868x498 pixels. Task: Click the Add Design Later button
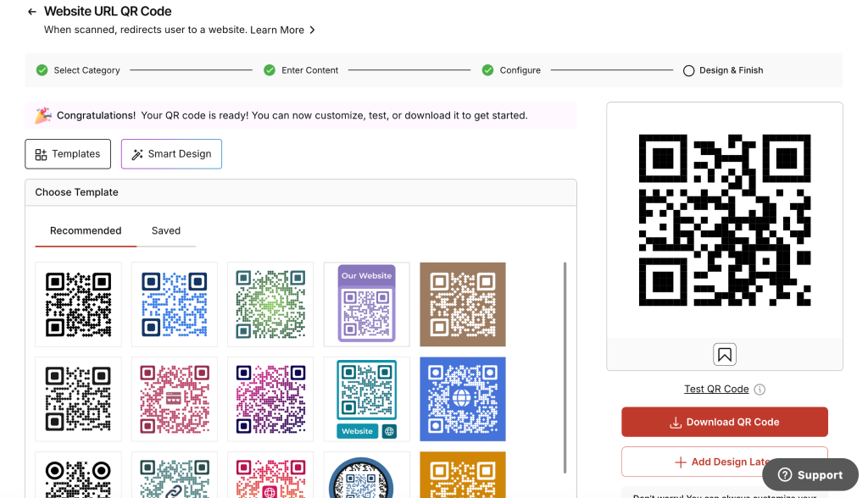725,462
